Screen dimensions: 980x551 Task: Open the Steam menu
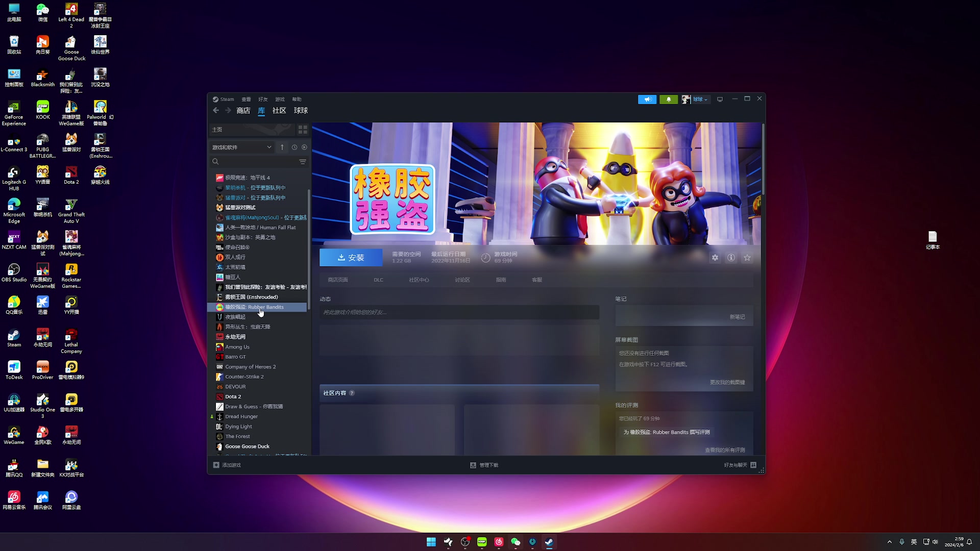[x=224, y=99]
